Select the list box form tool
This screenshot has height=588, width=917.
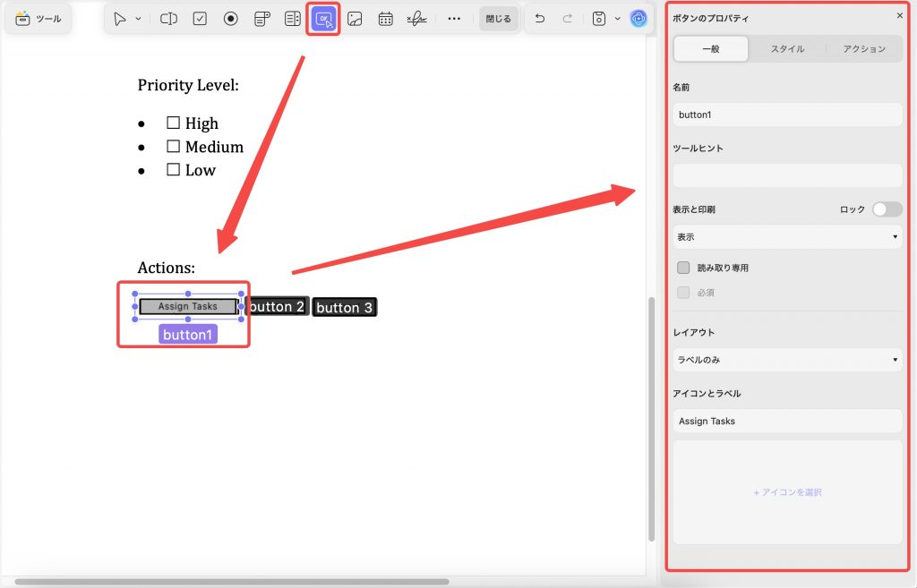click(293, 19)
